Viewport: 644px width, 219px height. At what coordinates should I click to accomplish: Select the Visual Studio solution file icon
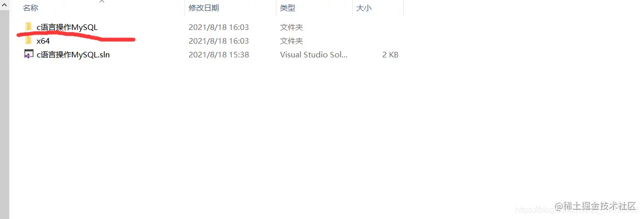pos(28,54)
